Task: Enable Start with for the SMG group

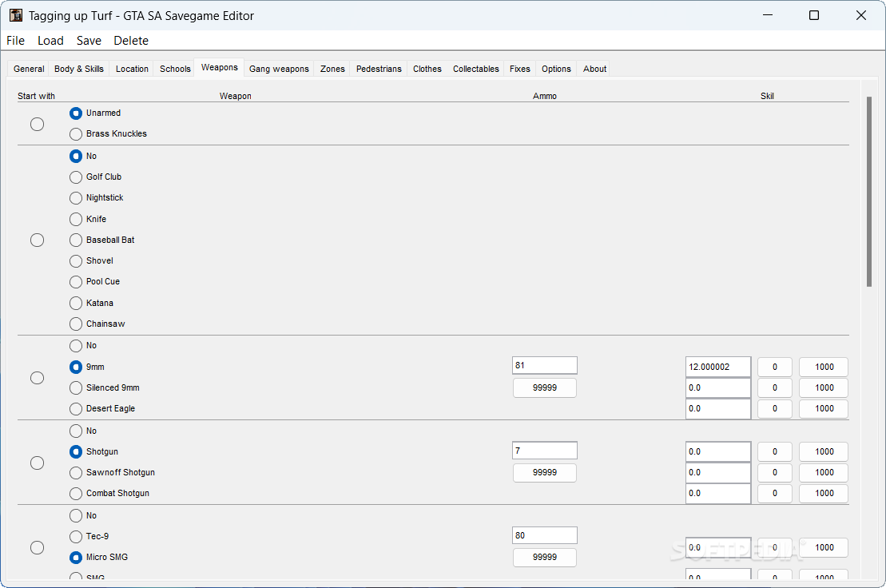Action: 38,548
